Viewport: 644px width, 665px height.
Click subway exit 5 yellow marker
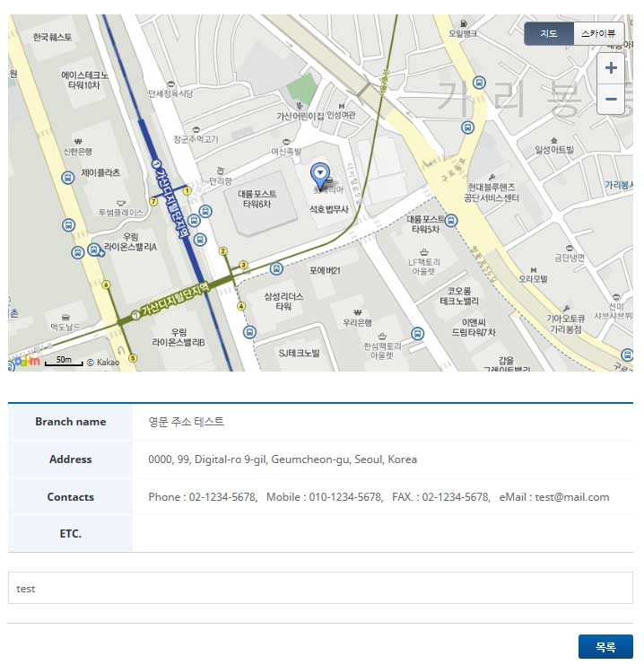point(133,358)
